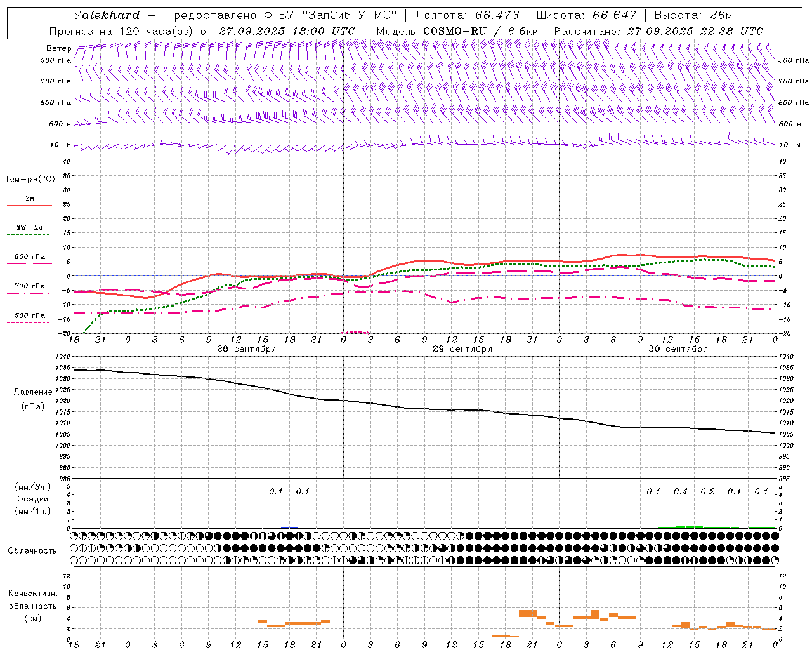
Task: Click Рассчитано: 27.09.2025 22:38 UTC timestamp
Action: (659, 31)
